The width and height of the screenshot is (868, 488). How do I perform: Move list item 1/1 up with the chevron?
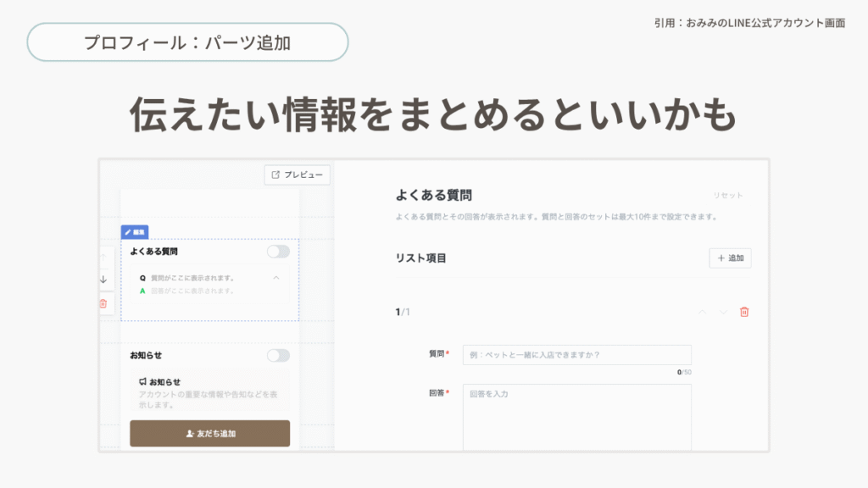pyautogui.click(x=702, y=312)
